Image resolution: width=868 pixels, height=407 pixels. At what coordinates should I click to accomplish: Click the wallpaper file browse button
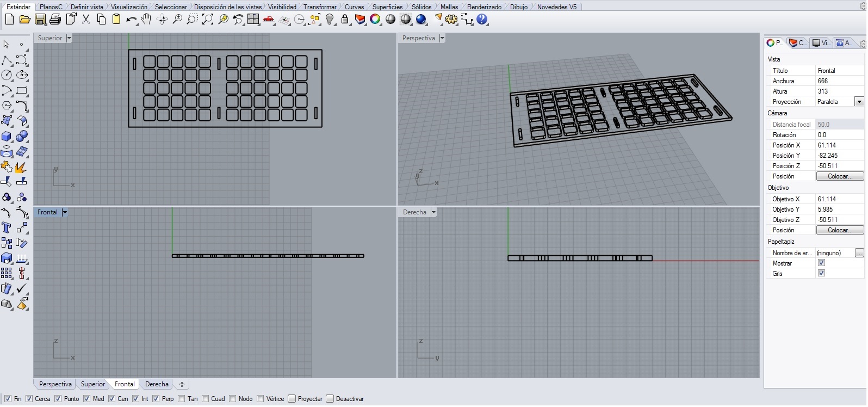point(859,253)
